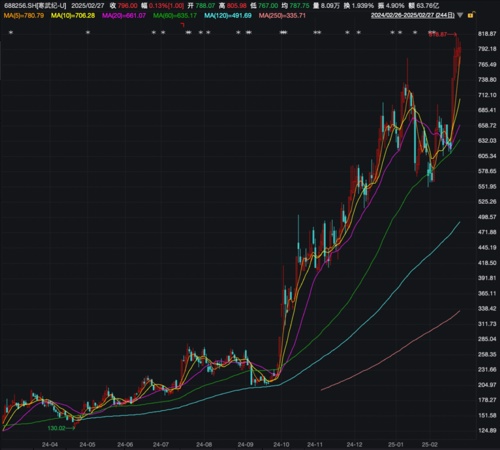Click the star marker above 25-01
Screen dimensions: 500x450
pyautogui.click(x=392, y=32)
